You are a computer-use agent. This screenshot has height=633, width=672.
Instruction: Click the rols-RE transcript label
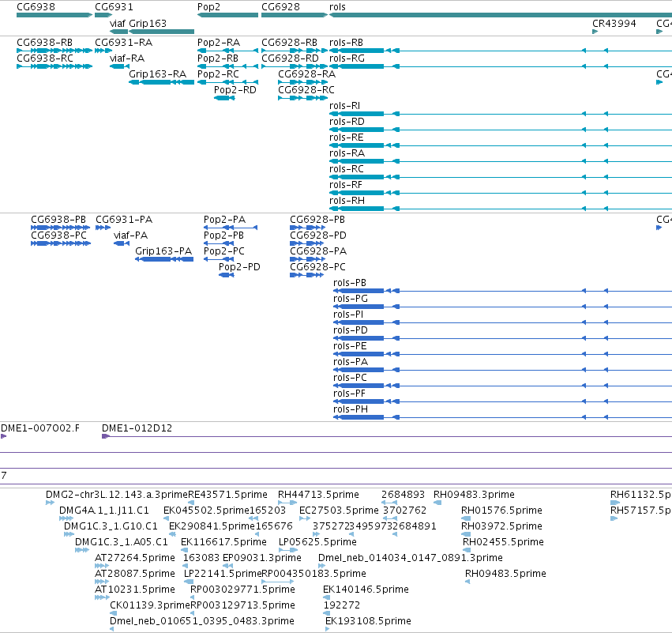[347, 138]
